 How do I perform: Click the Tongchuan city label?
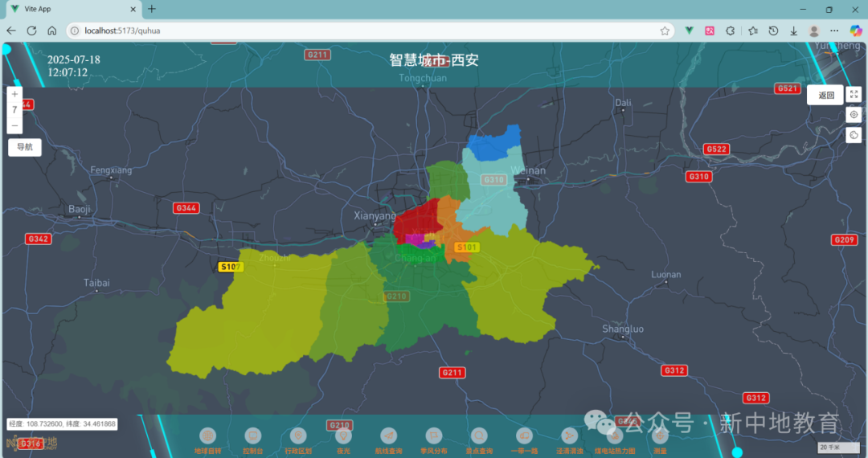pos(423,78)
